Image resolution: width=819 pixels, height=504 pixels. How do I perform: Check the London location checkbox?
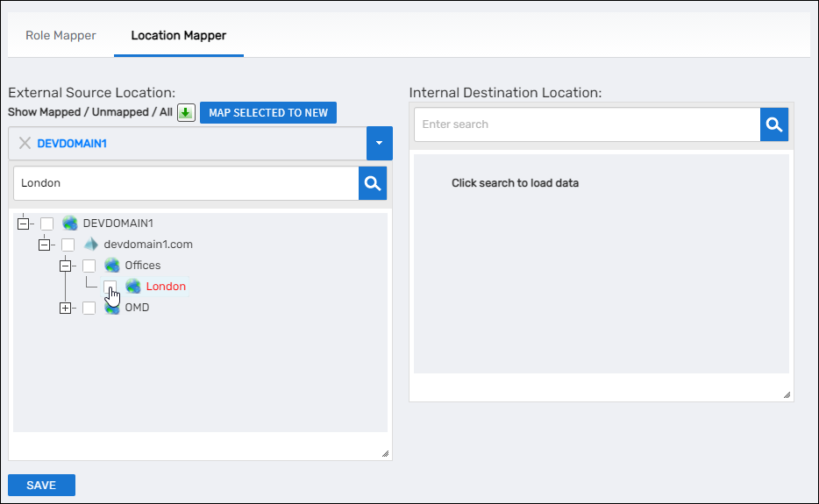[110, 287]
